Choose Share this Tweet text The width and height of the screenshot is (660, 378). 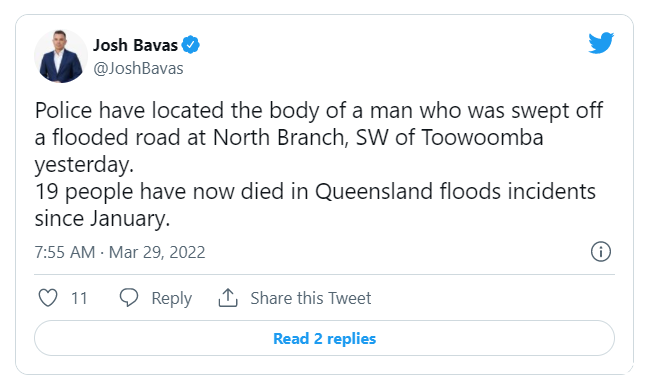(311, 298)
